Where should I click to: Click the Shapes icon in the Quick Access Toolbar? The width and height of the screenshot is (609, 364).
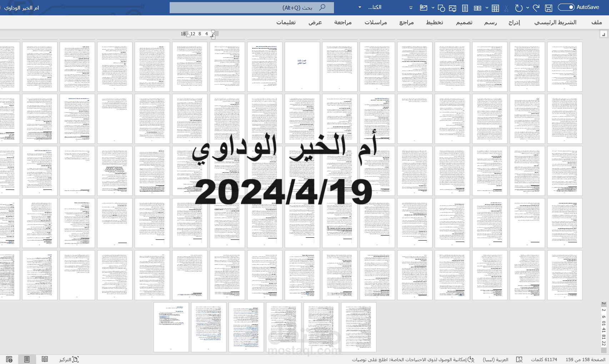[442, 7]
